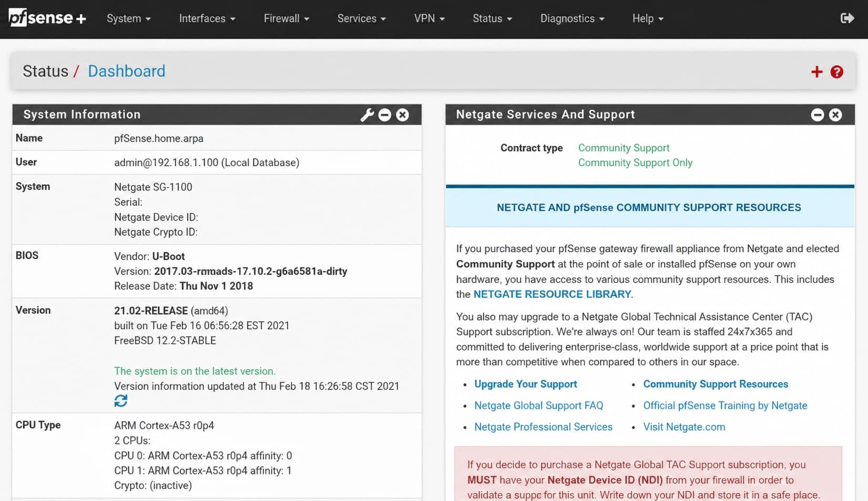This screenshot has width=868, height=501.
Task: Click the FreeBSD 12.2-STABLE text
Action: [165, 341]
